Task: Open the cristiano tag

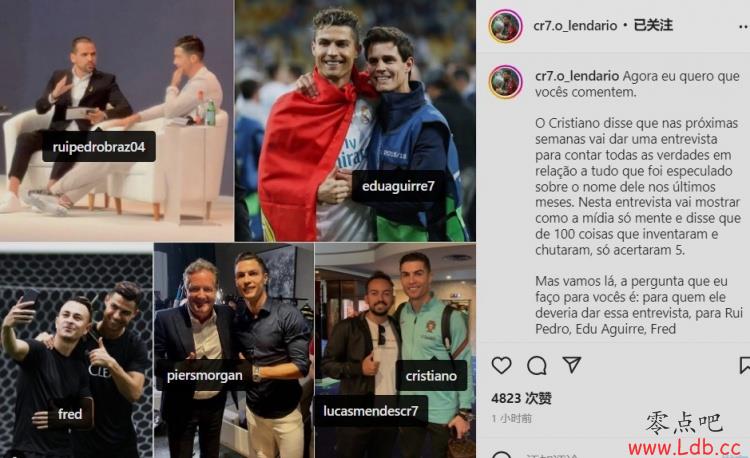Action: point(431,376)
